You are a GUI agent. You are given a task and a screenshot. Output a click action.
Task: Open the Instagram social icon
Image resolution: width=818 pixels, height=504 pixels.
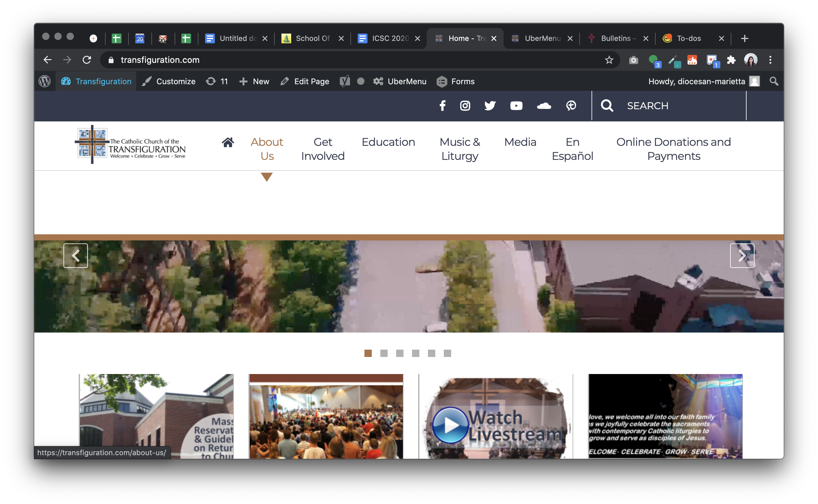click(465, 106)
